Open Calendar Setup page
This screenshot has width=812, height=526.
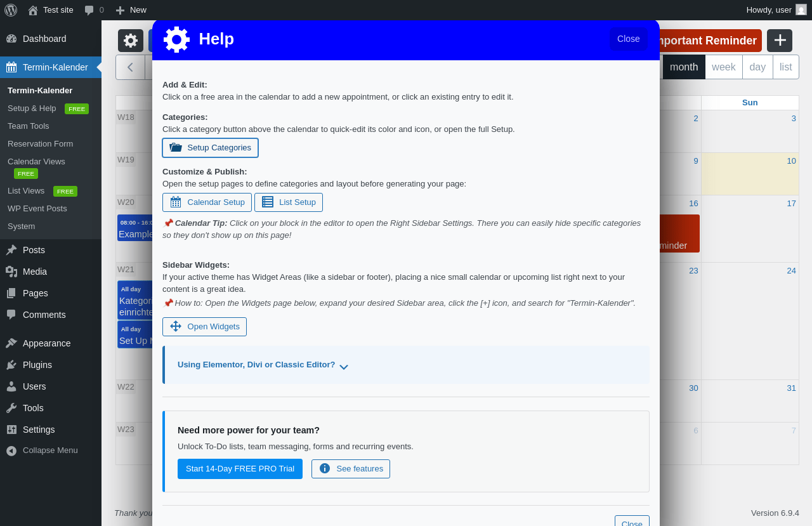pos(207,202)
